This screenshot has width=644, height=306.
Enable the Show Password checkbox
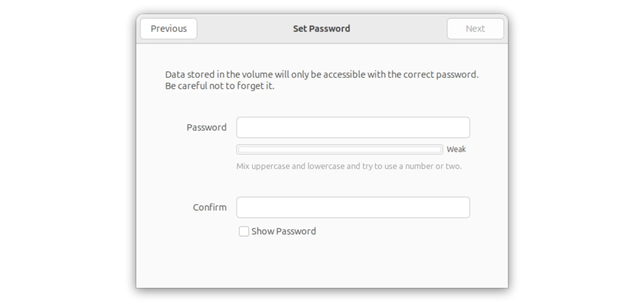pyautogui.click(x=244, y=232)
